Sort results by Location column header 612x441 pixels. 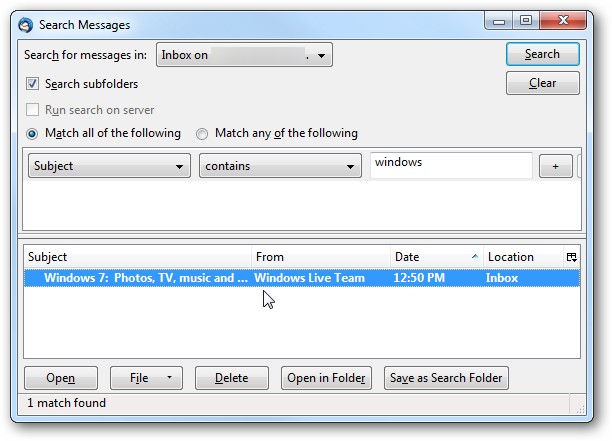[x=523, y=257]
